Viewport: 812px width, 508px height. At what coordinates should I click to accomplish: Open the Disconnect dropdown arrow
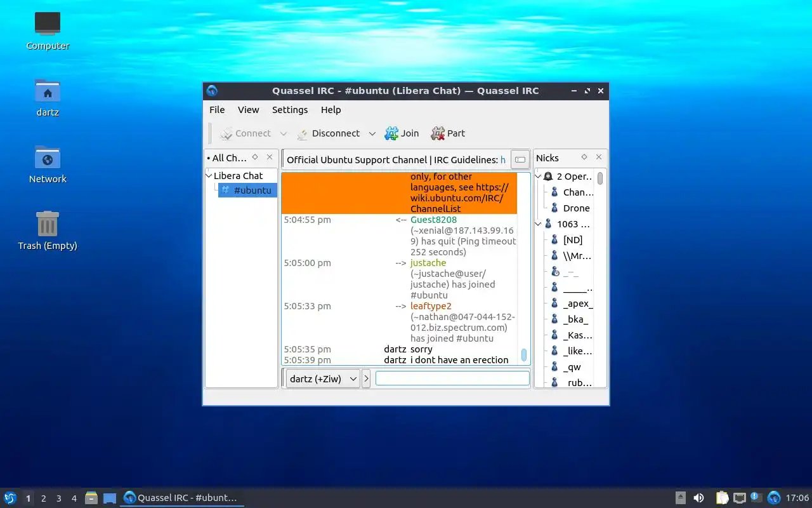pyautogui.click(x=372, y=134)
